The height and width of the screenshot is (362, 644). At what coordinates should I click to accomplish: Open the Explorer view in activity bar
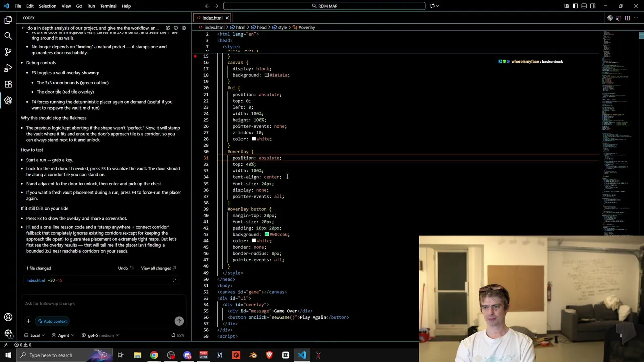[x=8, y=20]
